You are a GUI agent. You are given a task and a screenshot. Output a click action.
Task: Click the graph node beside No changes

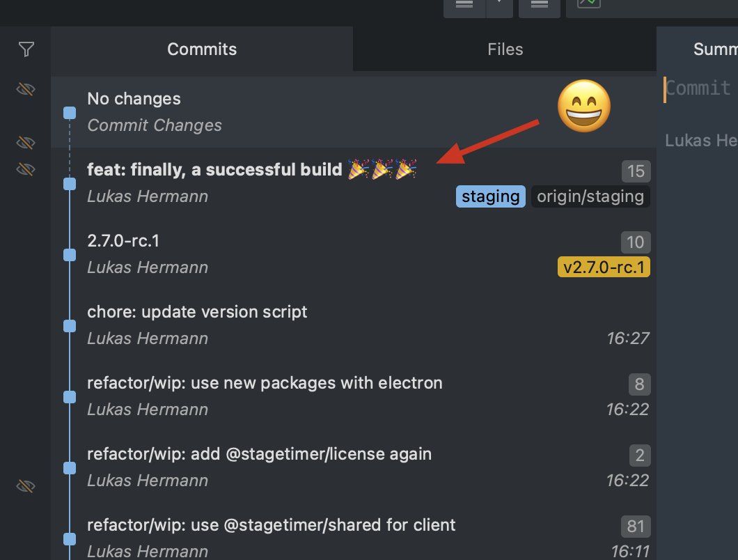(x=70, y=113)
